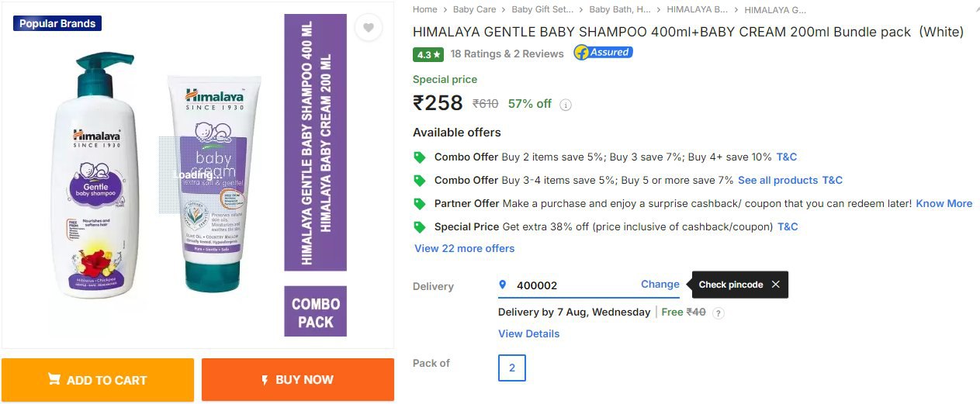
Task: Open Home in the breadcrumb
Action: [x=425, y=10]
